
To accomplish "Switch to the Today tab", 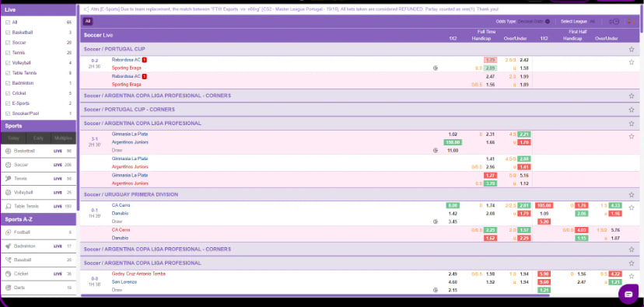I will coord(13,138).
